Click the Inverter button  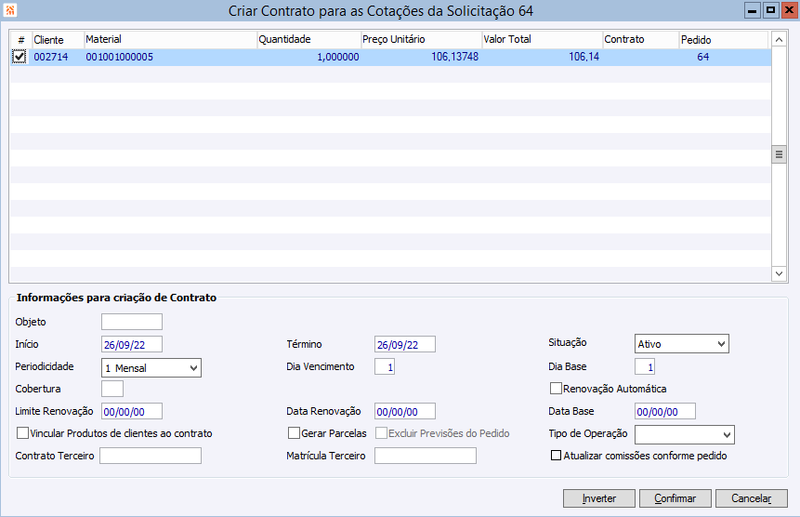(x=599, y=499)
